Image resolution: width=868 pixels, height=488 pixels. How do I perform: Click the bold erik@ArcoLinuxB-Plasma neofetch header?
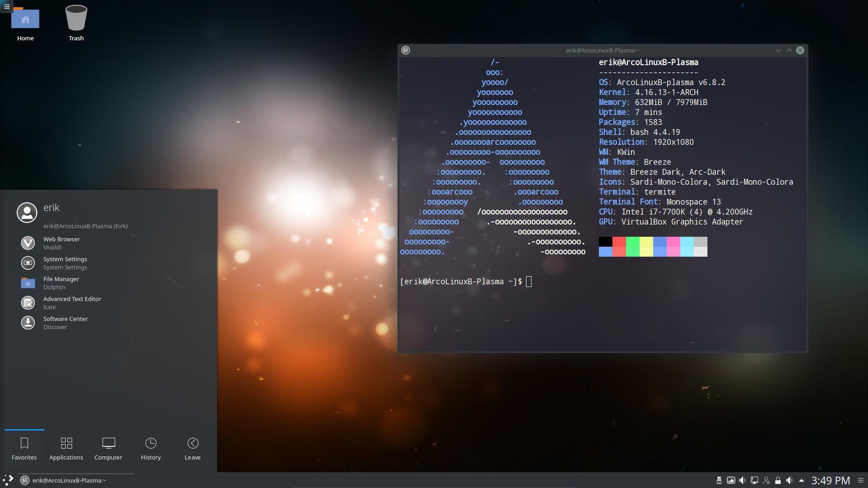click(x=649, y=62)
